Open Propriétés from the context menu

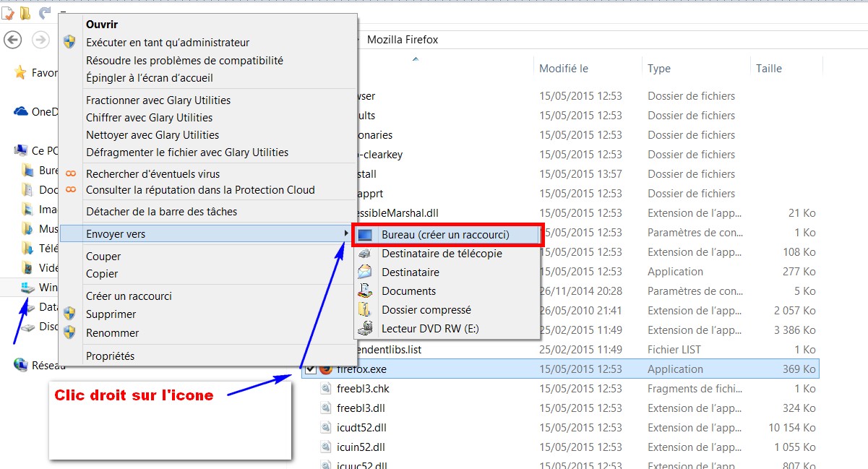[110, 356]
